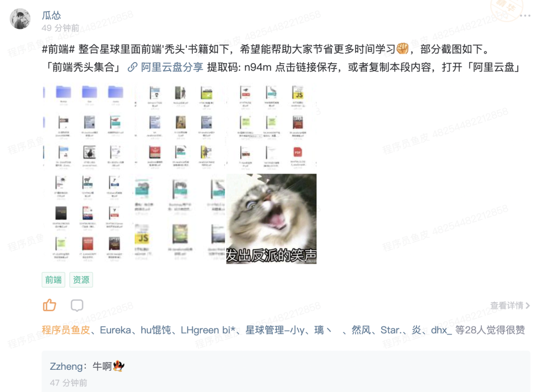Open commenter Zzheng's profile
Viewport: 545px width, 392px height.
coord(66,366)
